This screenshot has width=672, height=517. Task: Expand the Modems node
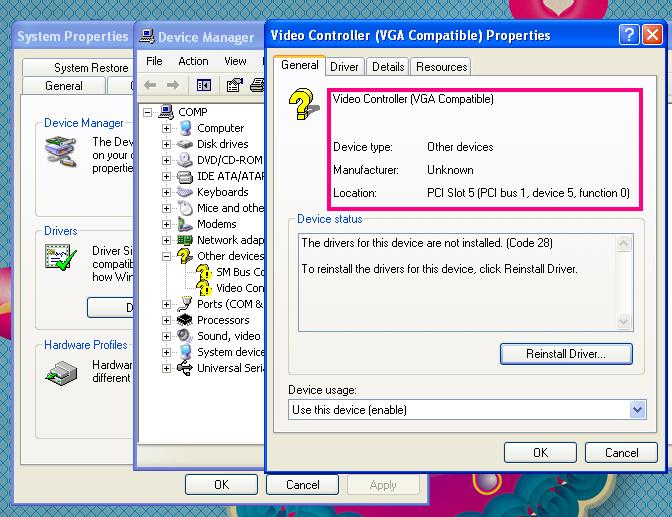coord(166,224)
